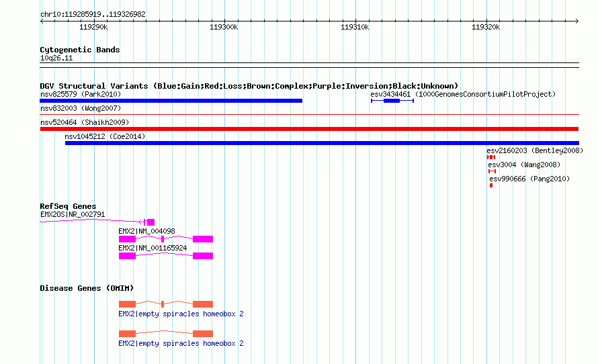The height and width of the screenshot is (364, 598).
Task: Open the nsv832003 (Wong2007) variant label
Action: point(81,108)
